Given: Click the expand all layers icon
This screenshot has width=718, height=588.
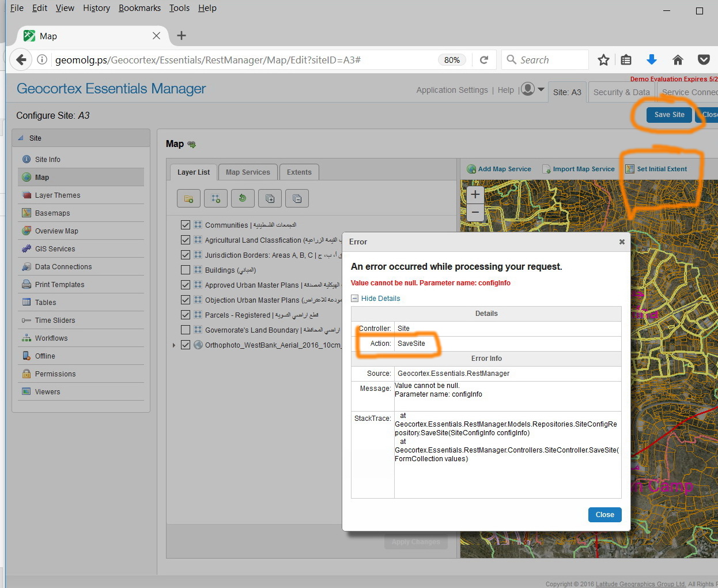Looking at the screenshot, I should [x=270, y=198].
